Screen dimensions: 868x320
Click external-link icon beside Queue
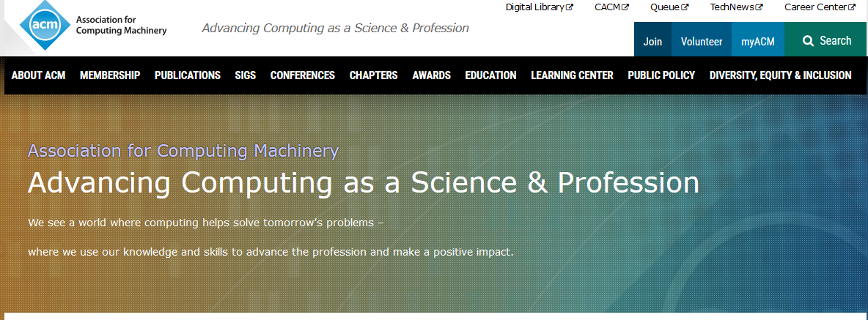[685, 7]
